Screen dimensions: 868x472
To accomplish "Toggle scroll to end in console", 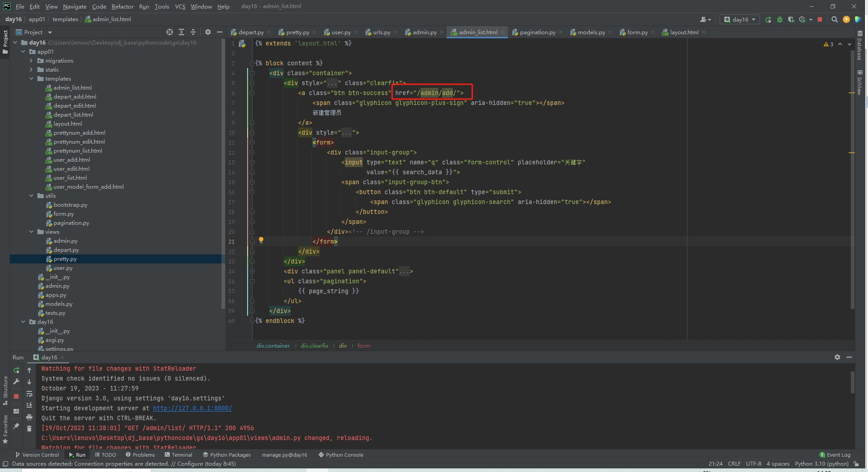I will pyautogui.click(x=29, y=405).
